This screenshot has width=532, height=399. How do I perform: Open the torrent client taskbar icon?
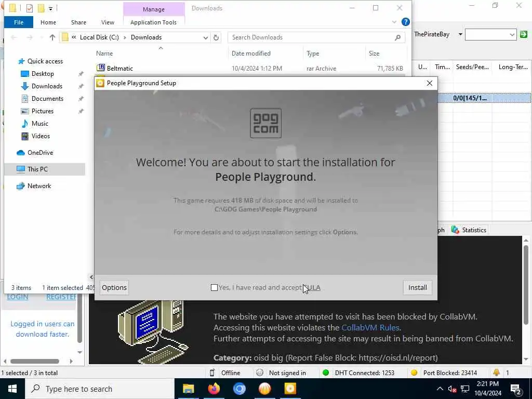tap(264, 389)
